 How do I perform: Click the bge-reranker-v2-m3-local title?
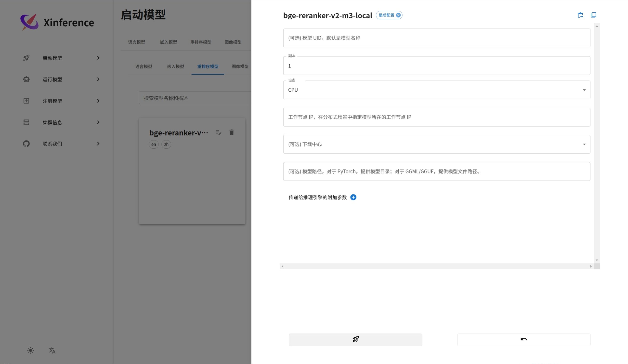pyautogui.click(x=328, y=15)
